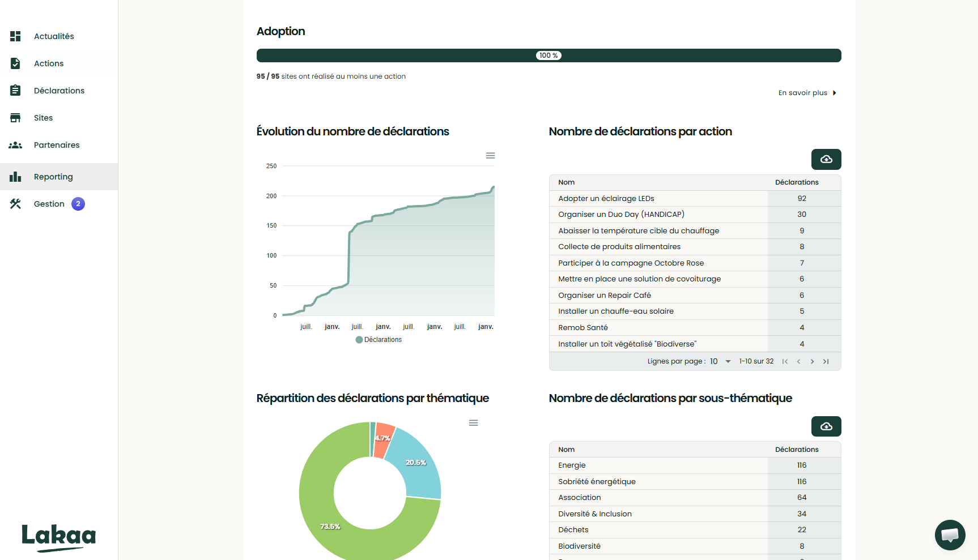
Task: Click the green 73.5% donut segment
Action: point(330,527)
